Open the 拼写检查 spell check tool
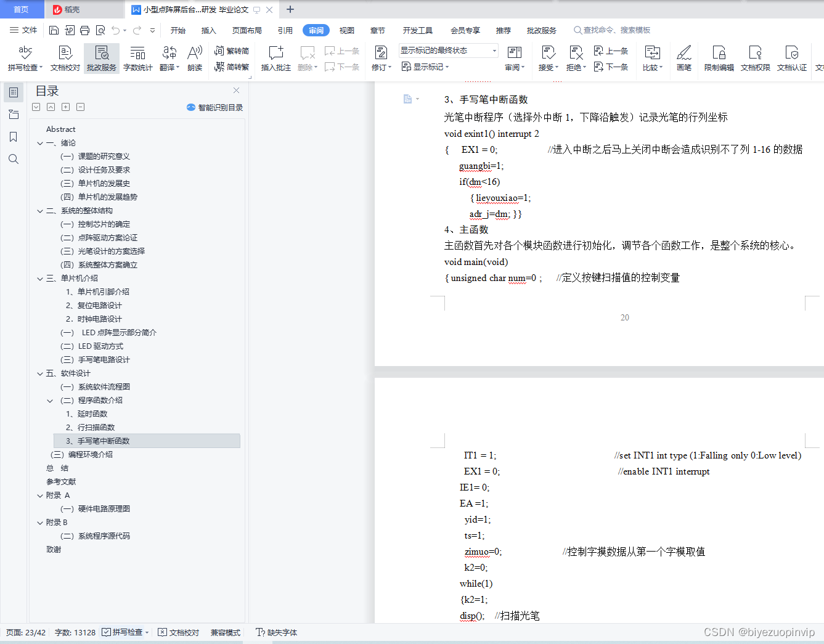Viewport: 824px width, 644px height. 25,59
